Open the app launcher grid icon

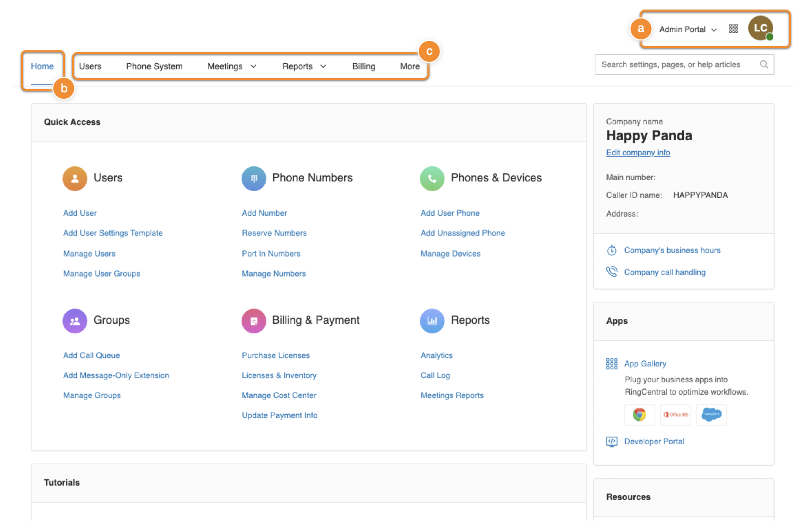click(x=733, y=29)
